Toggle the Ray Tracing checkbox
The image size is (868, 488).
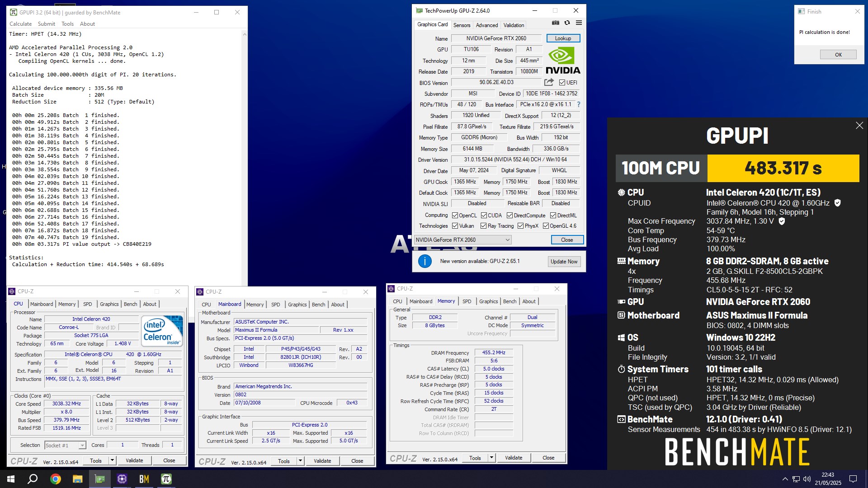[483, 226]
